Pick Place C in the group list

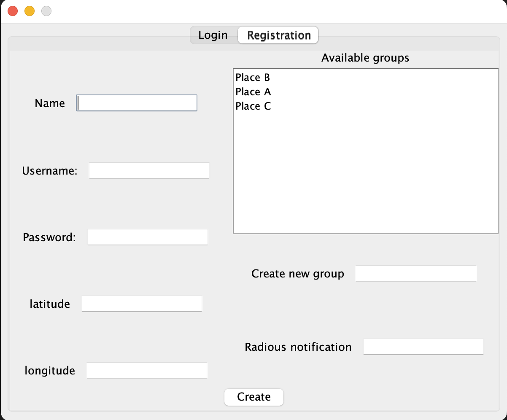[253, 106]
